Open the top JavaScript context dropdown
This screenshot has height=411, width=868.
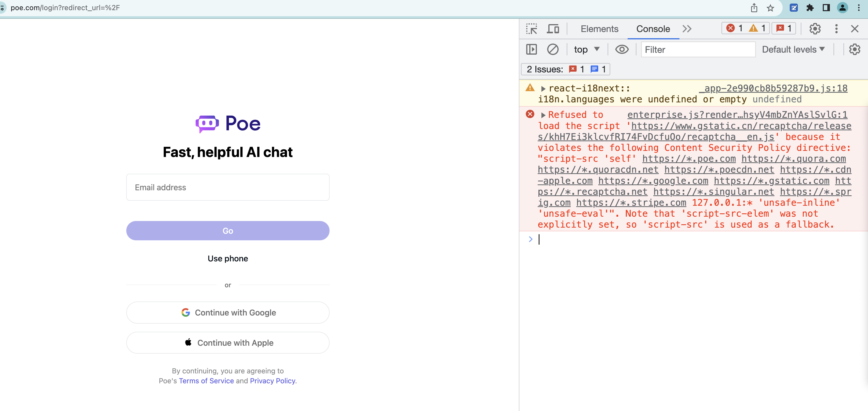click(x=586, y=50)
